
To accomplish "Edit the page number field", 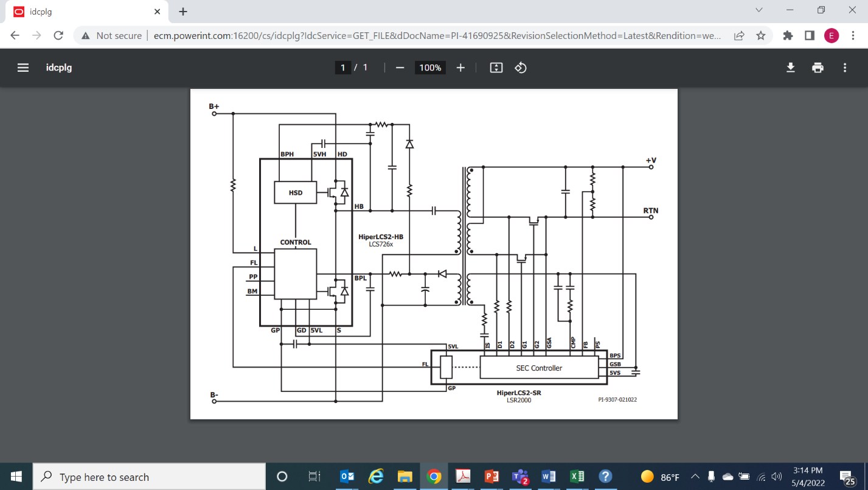I will (343, 68).
